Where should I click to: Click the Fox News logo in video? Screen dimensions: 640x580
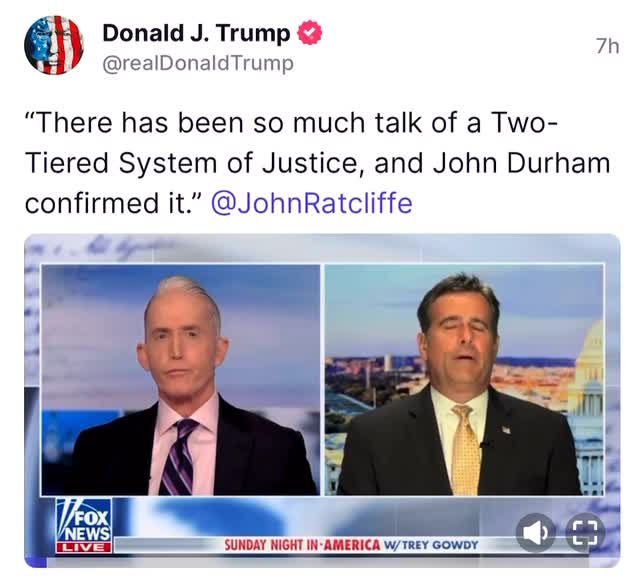(x=84, y=520)
